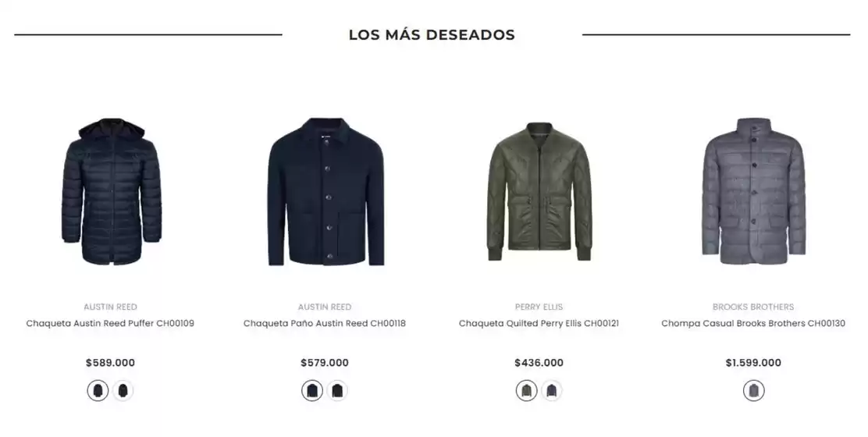Click PERRY ELLIS brand label
The width and height of the screenshot is (868, 437).
539,307
